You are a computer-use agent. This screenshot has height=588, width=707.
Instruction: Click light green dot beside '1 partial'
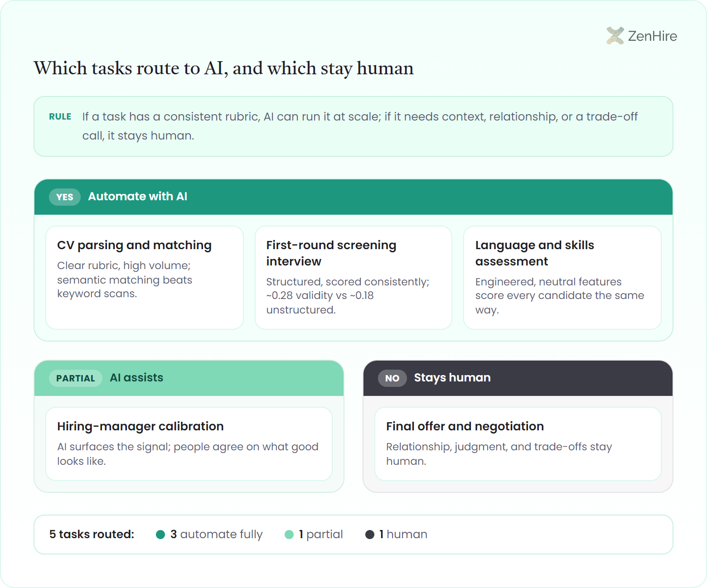pyautogui.click(x=289, y=535)
